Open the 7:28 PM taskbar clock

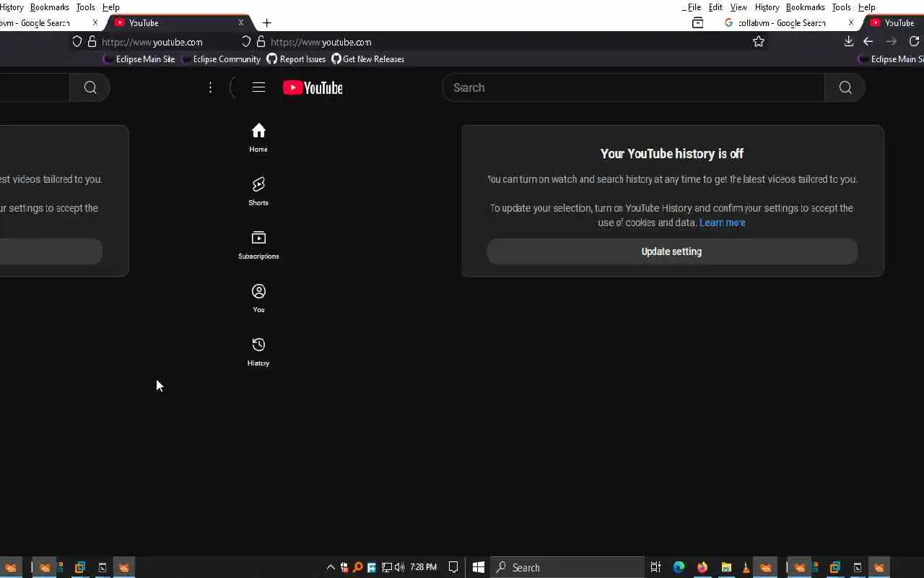click(423, 567)
